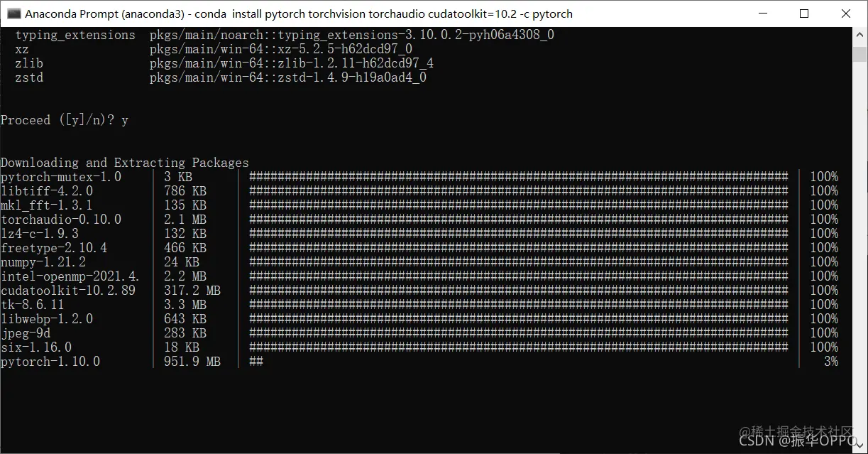The width and height of the screenshot is (868, 454).
Task: Click the 'zstd' package name
Action: [29, 77]
